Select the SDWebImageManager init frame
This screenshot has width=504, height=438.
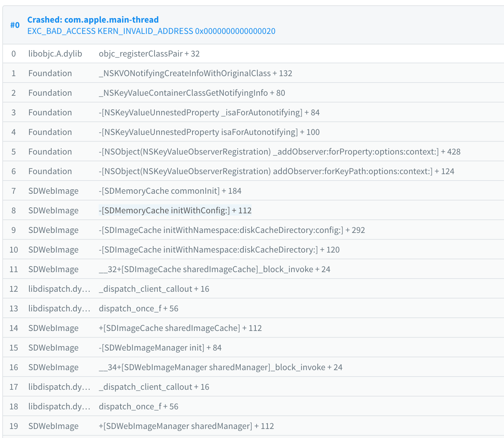160,348
